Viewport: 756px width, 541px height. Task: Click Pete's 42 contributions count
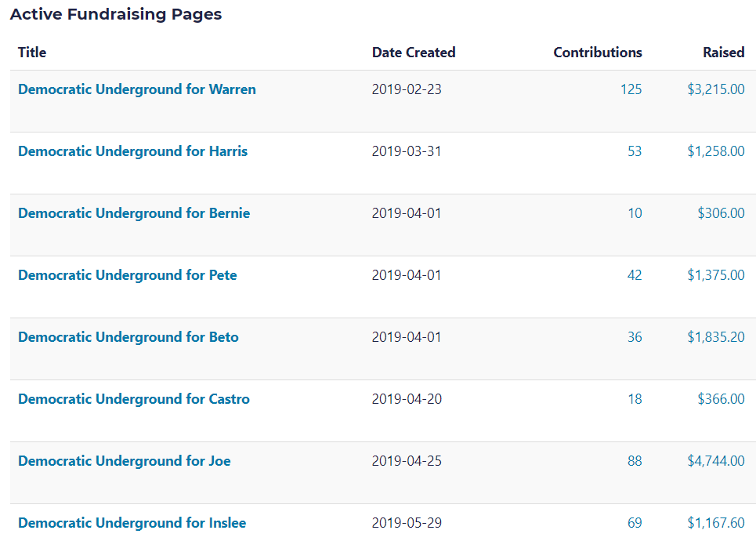[x=635, y=275]
